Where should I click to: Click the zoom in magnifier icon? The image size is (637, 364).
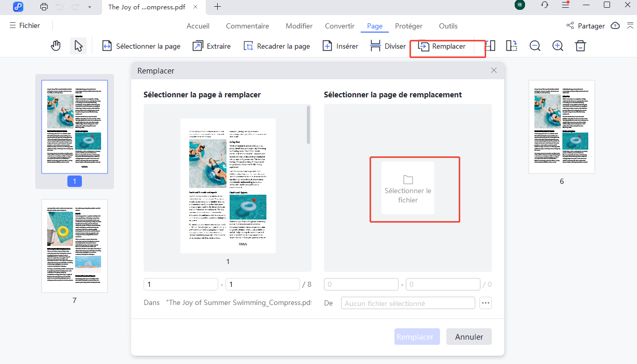tap(558, 46)
